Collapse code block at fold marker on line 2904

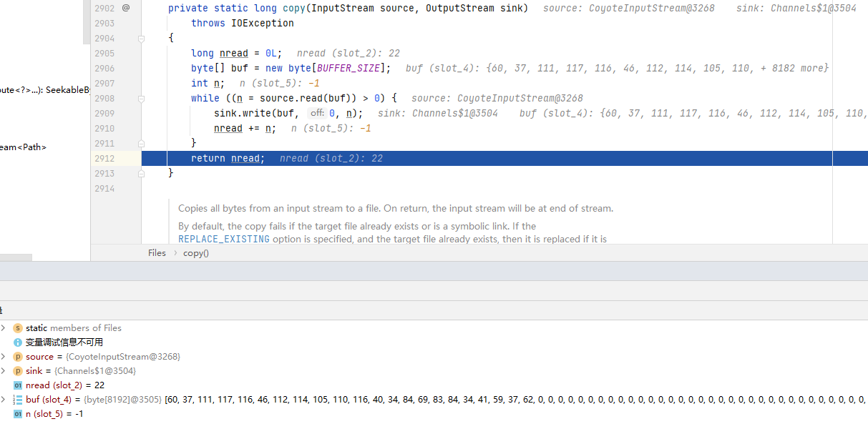141,38
